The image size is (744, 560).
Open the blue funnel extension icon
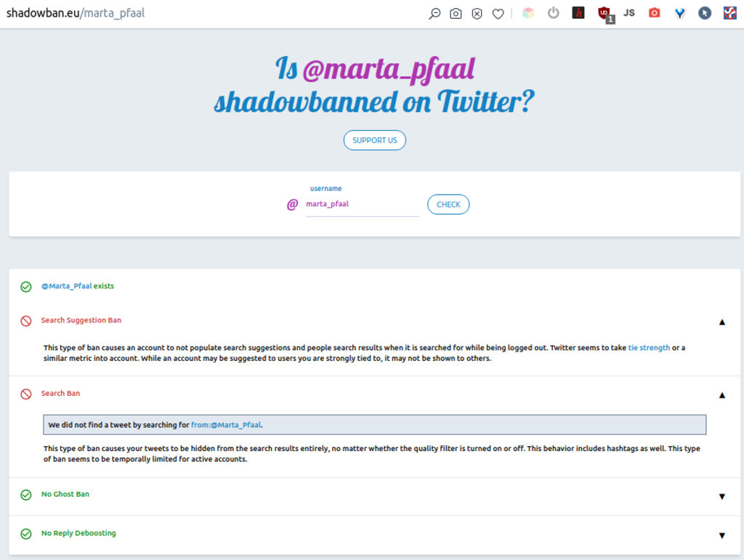pyautogui.click(x=680, y=13)
